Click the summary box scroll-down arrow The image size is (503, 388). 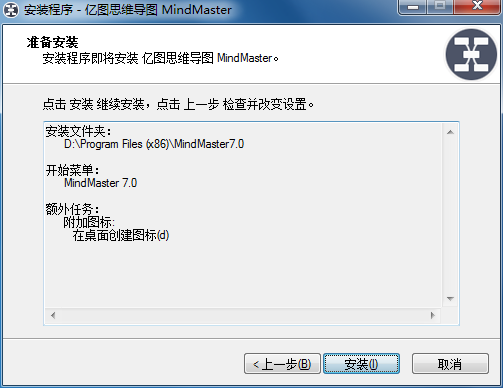(x=450, y=299)
